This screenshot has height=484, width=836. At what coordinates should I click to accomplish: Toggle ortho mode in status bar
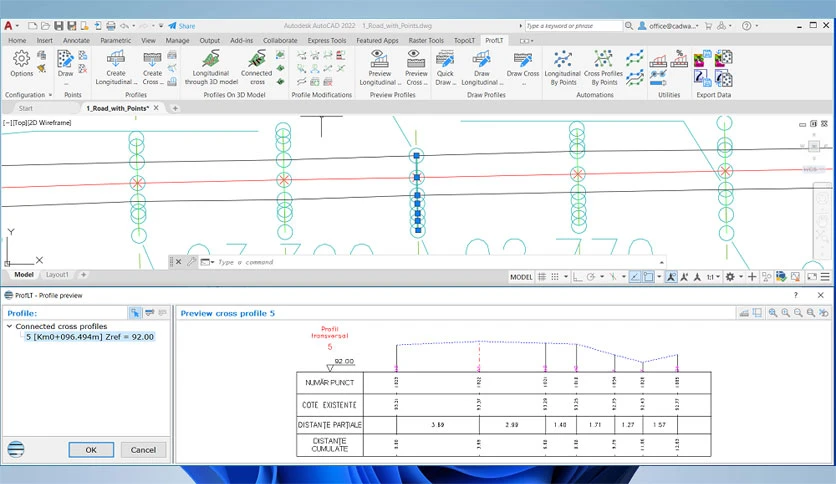pyautogui.click(x=577, y=277)
